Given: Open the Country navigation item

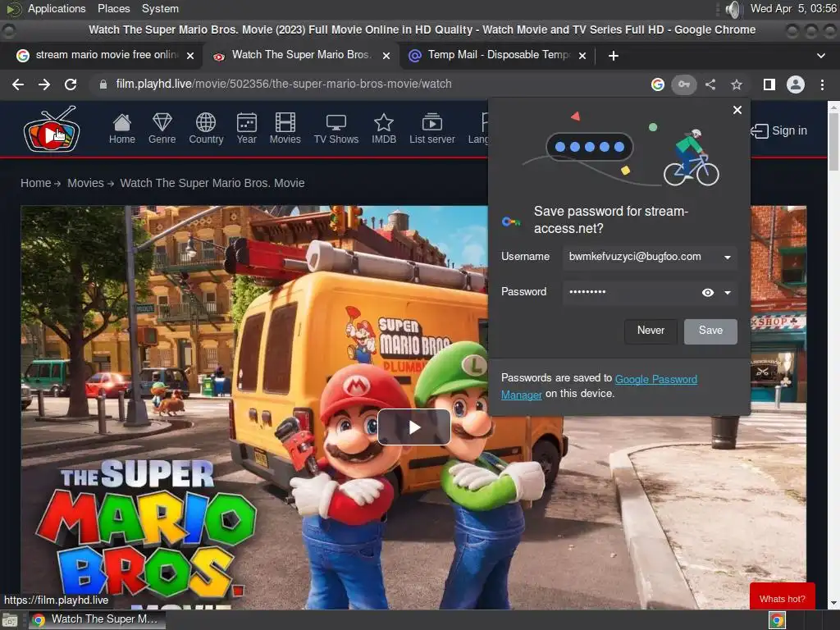Looking at the screenshot, I should (x=206, y=129).
